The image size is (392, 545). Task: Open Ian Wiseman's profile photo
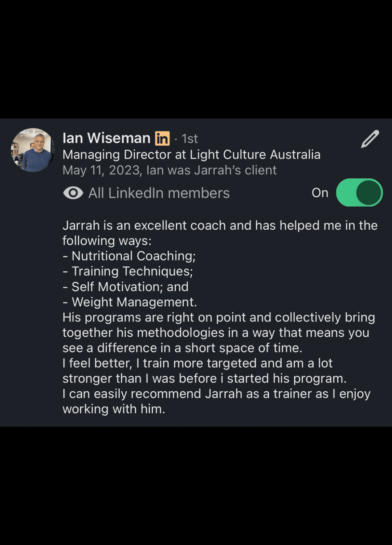point(33,150)
